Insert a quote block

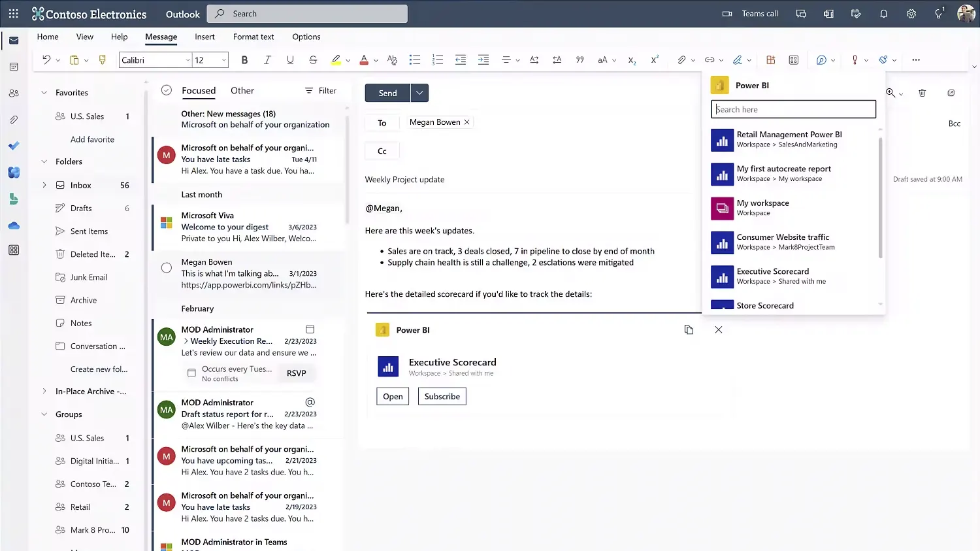(x=580, y=59)
